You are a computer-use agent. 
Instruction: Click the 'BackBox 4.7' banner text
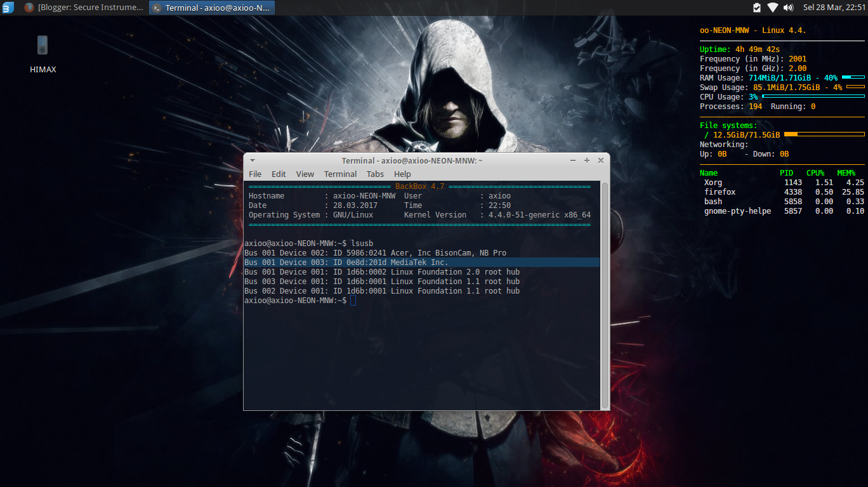point(420,186)
